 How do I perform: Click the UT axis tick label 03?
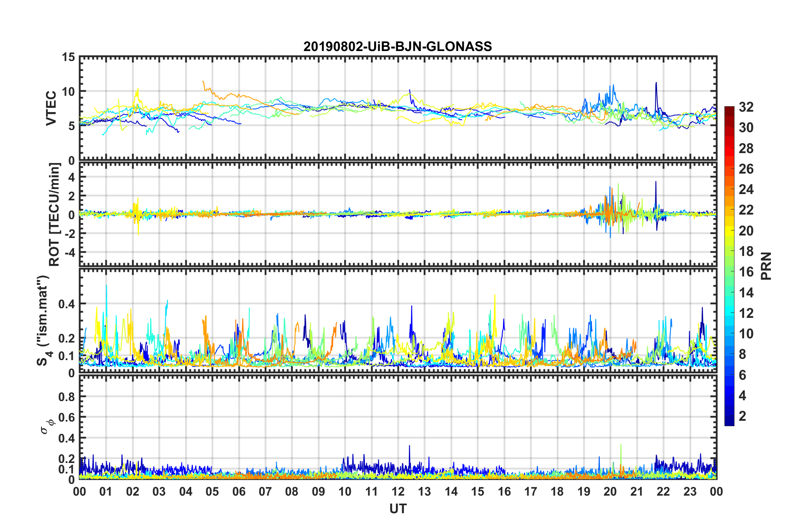[x=159, y=491]
